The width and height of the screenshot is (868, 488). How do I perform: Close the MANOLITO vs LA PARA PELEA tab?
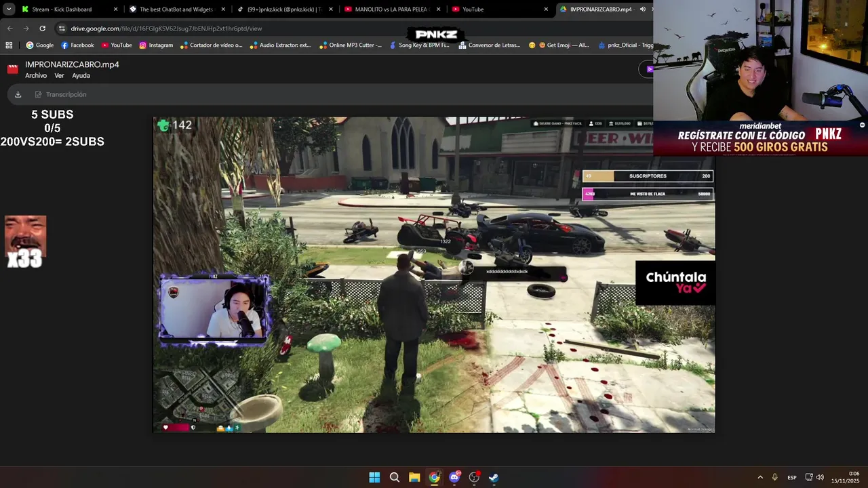(438, 9)
